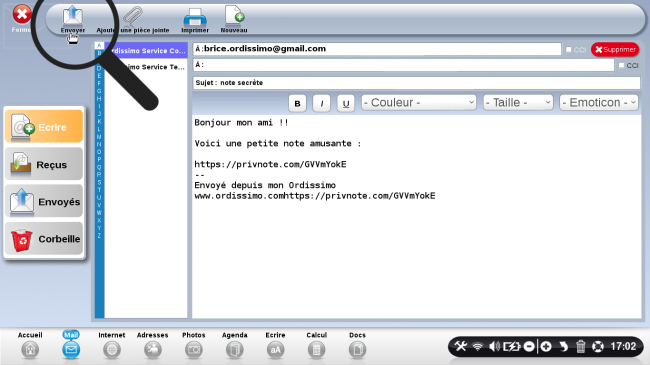This screenshot has height=365, width=650.
Task: Open the Photos app in bottom bar
Action: pyautogui.click(x=194, y=350)
